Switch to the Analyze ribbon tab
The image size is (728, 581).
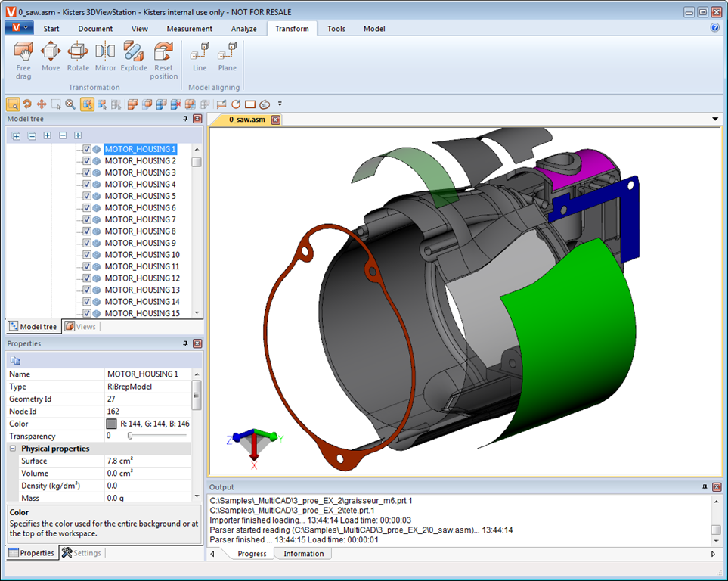[243, 29]
